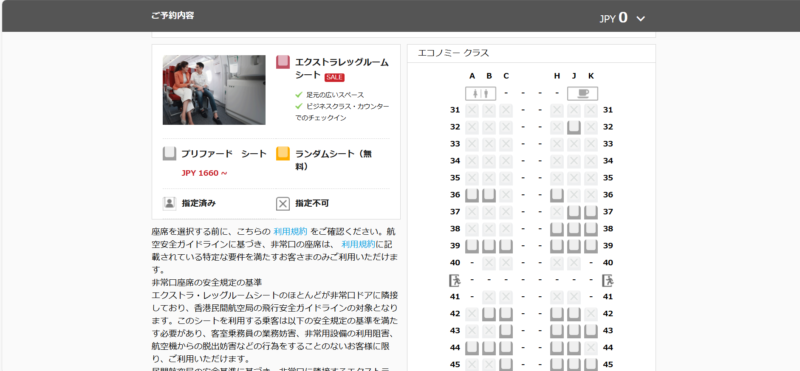Click the extra legroom seat photo
The height and width of the screenshot is (371, 800).
pyautogui.click(x=214, y=90)
